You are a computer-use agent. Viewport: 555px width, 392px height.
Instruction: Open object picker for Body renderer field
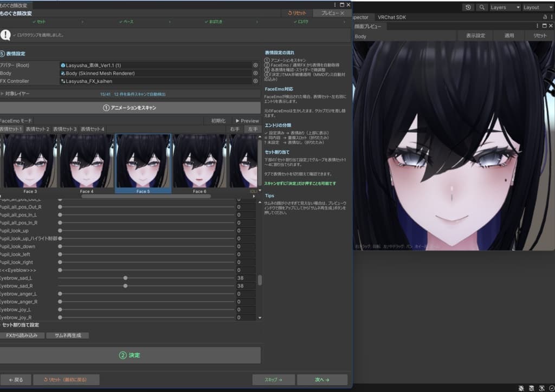click(x=255, y=73)
